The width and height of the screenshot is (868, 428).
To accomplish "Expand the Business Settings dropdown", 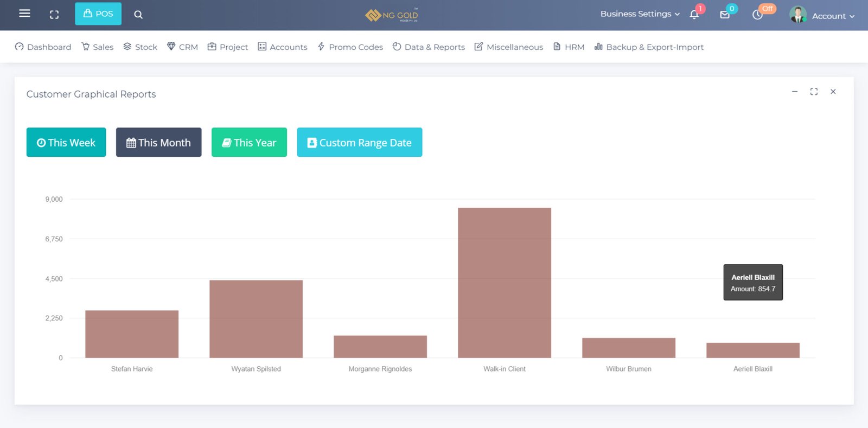I will [x=640, y=14].
